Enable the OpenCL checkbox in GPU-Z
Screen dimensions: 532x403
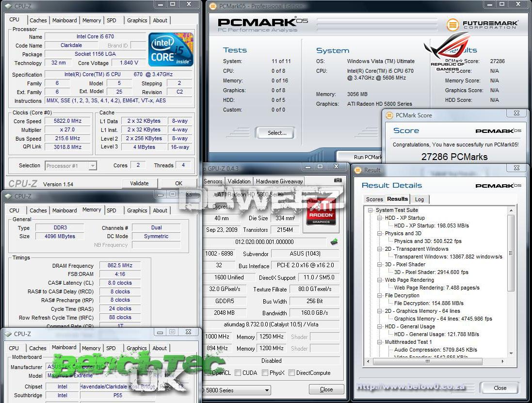tap(208, 373)
